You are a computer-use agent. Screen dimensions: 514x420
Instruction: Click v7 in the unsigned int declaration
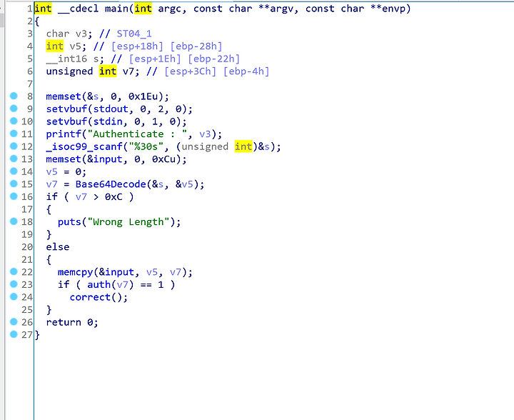pos(128,71)
